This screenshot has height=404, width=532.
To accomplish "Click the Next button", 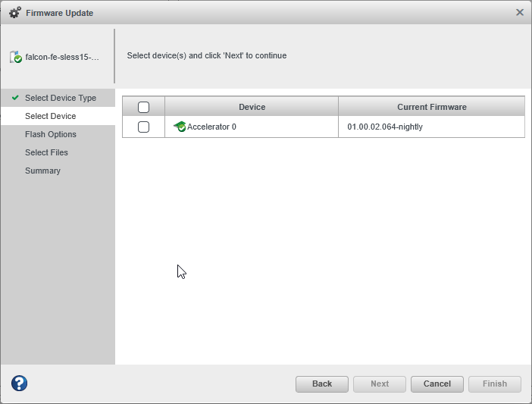I will [380, 384].
